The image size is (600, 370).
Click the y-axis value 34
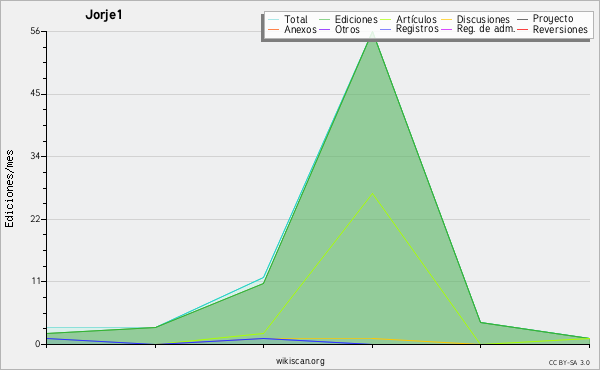point(35,156)
